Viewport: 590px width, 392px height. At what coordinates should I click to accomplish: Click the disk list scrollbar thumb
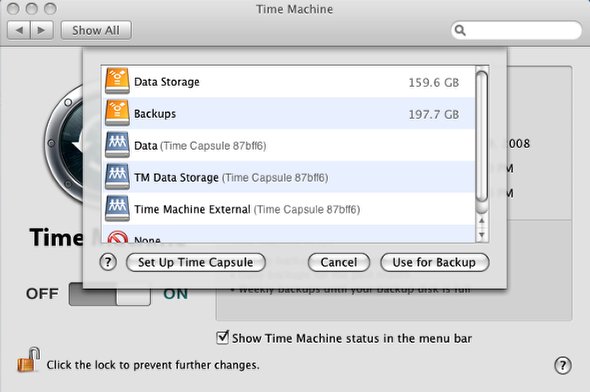pos(482,137)
